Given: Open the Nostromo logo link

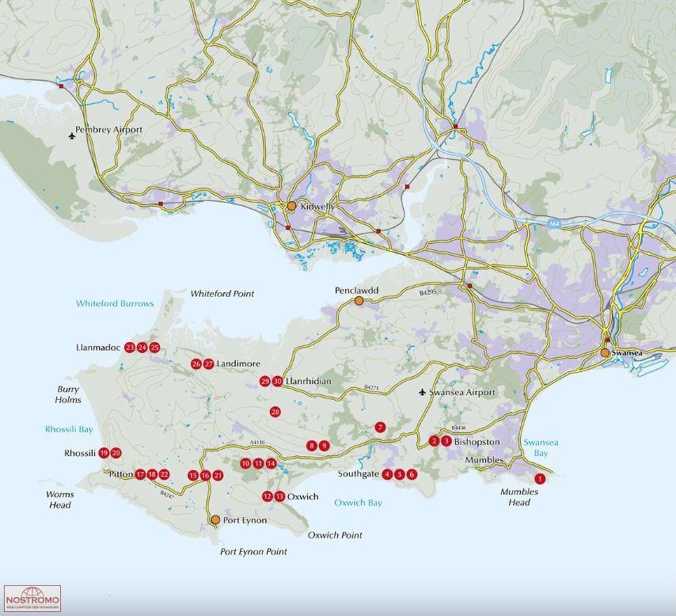Looking at the screenshot, I should click(32, 599).
